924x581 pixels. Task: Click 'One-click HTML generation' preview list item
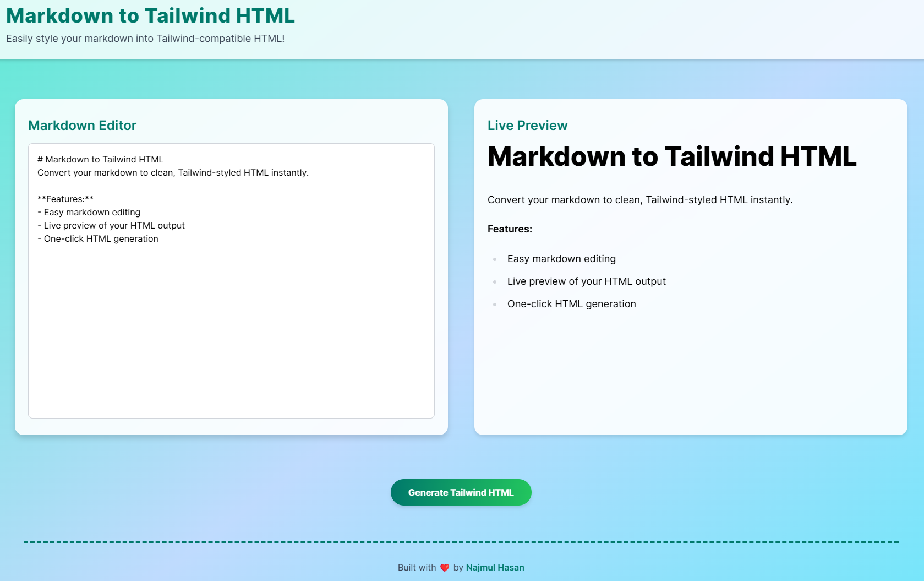click(x=571, y=304)
